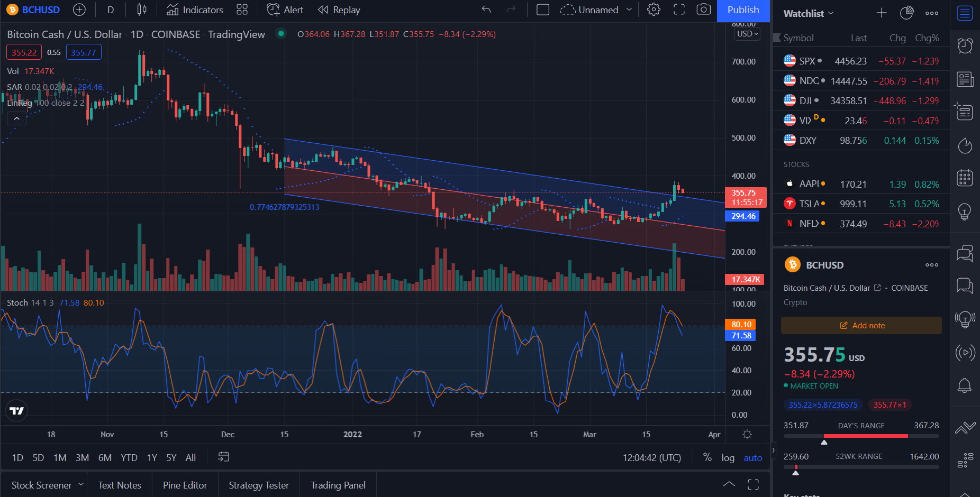Toggle the auto scale option
Viewport: 980px width, 497px height.
[752, 458]
